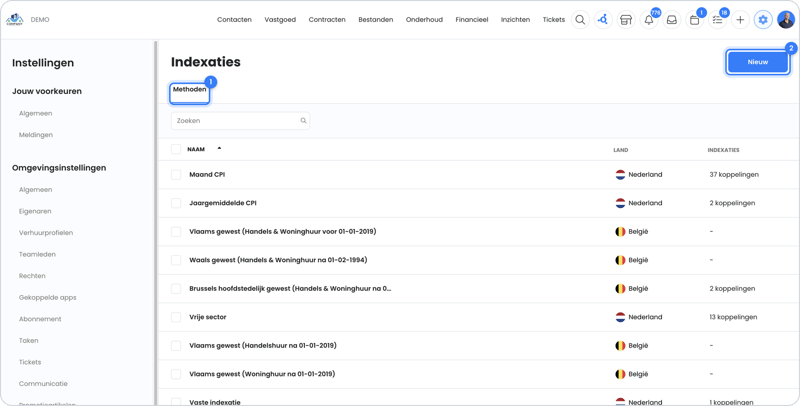Click the INDEXATIES column header
Viewport: 800px width, 406px height.
(723, 150)
